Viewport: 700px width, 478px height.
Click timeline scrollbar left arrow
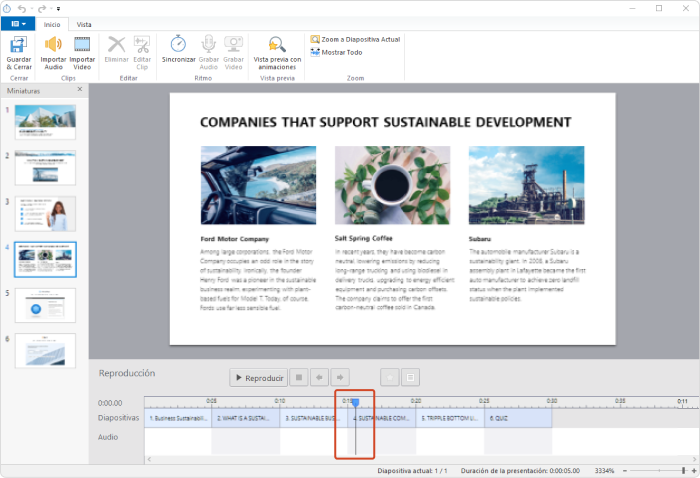tap(149, 459)
